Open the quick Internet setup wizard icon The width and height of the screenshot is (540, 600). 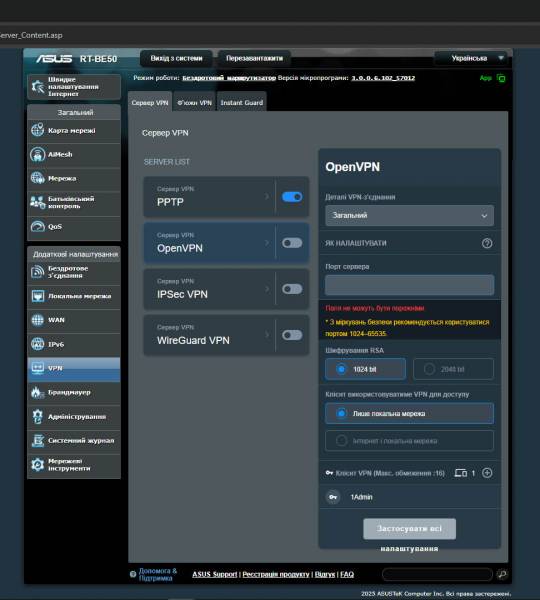38,86
